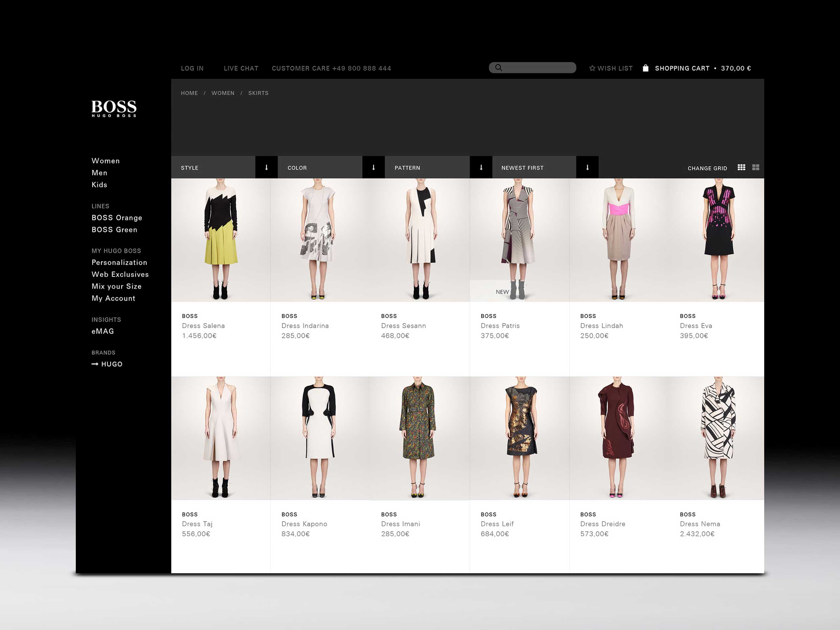Viewport: 840px width, 630px height.
Task: Open the Style filter dropdown label
Action: (190, 168)
